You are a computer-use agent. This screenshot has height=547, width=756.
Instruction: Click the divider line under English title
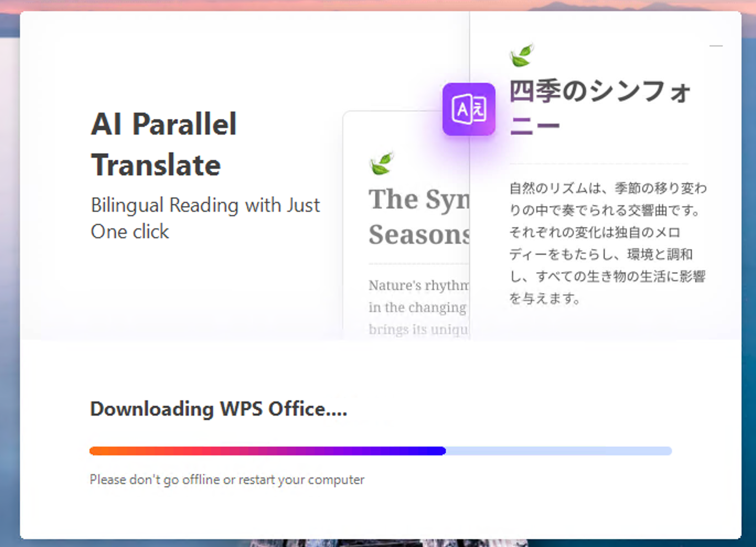click(x=418, y=264)
